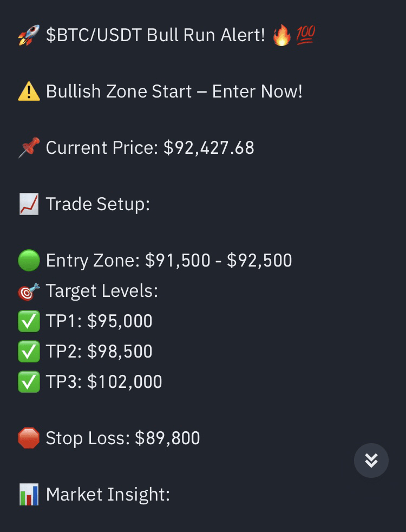Click the rocket emoji before $BTC/USDT

(x=29, y=36)
